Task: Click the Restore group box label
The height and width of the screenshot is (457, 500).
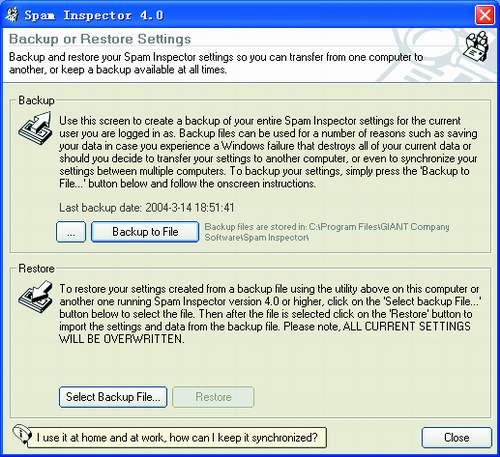Action: click(x=36, y=268)
